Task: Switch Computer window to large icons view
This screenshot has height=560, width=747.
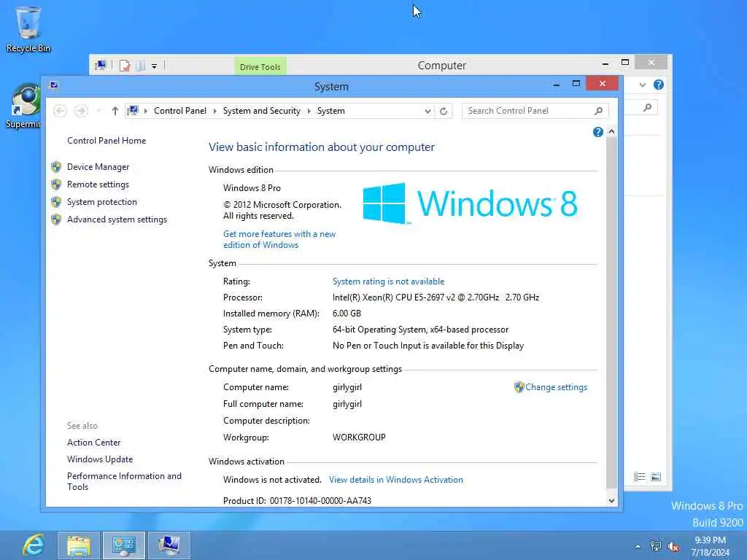Action: click(x=656, y=477)
